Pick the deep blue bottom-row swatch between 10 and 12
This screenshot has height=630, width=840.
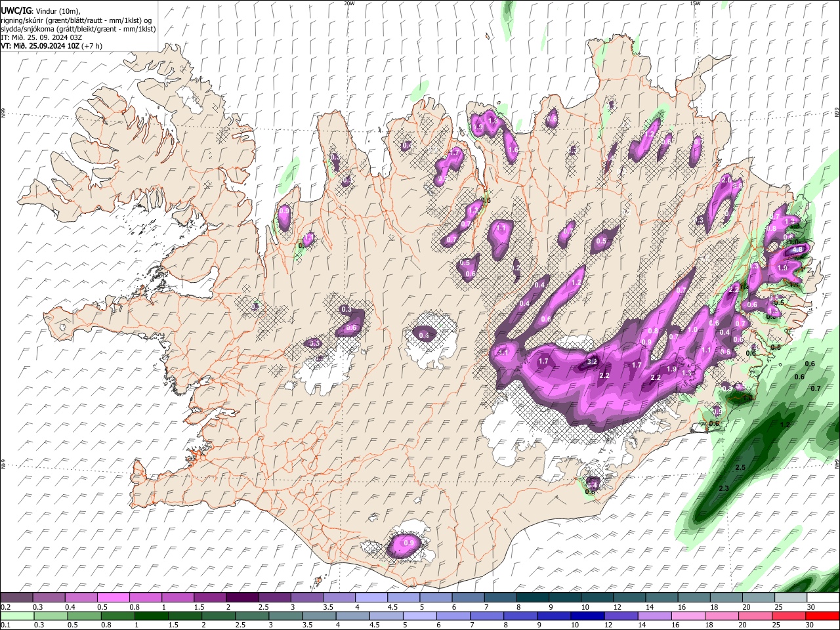coord(586,616)
